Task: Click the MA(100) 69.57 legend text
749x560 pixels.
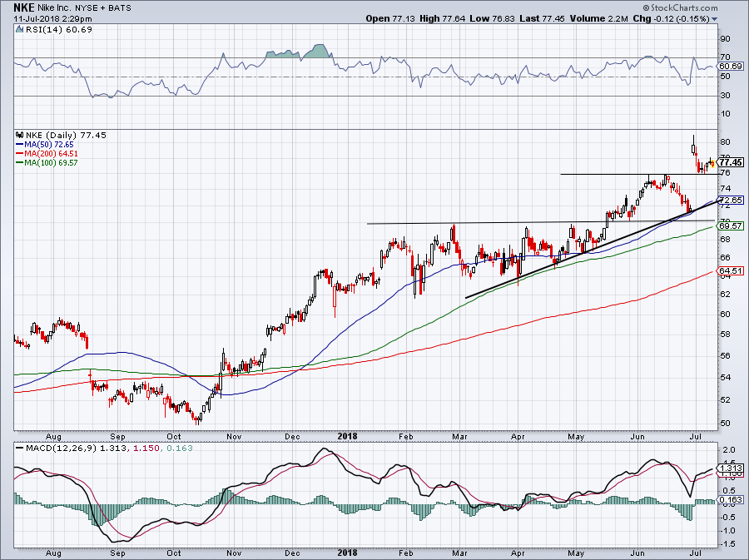Action: 51,163
